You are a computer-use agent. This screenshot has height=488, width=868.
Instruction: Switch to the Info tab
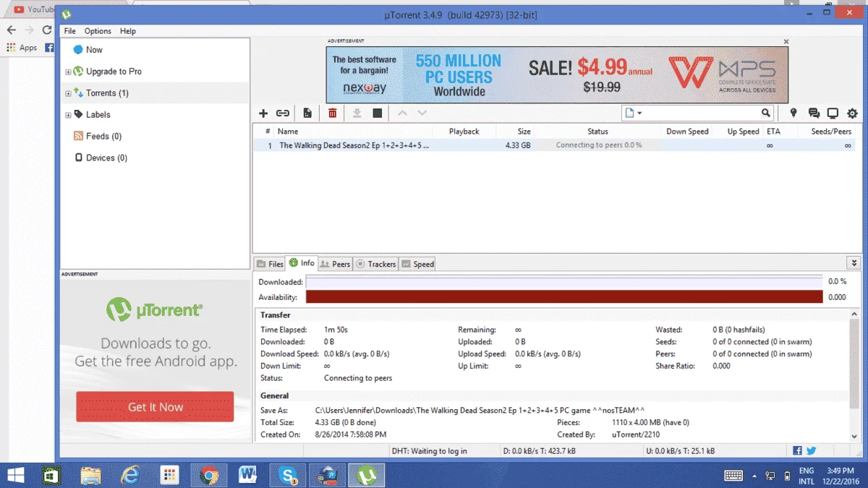(x=302, y=263)
